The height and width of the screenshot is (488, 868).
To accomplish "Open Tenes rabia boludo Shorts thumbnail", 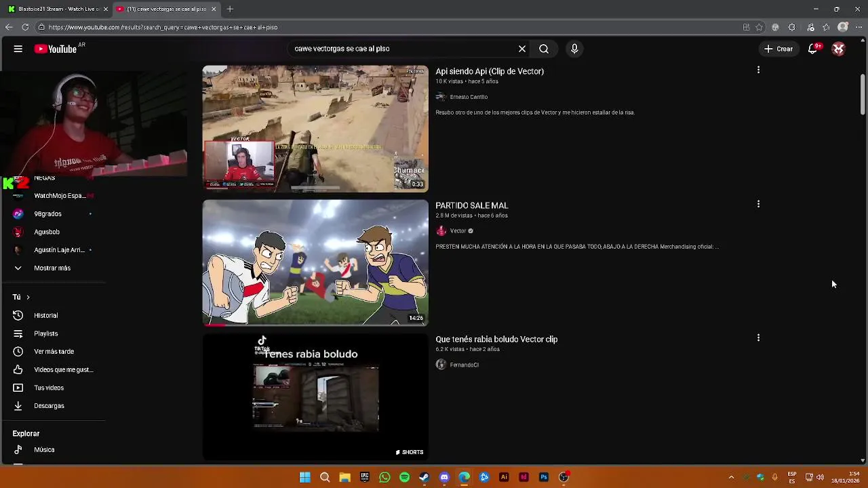I will (315, 396).
